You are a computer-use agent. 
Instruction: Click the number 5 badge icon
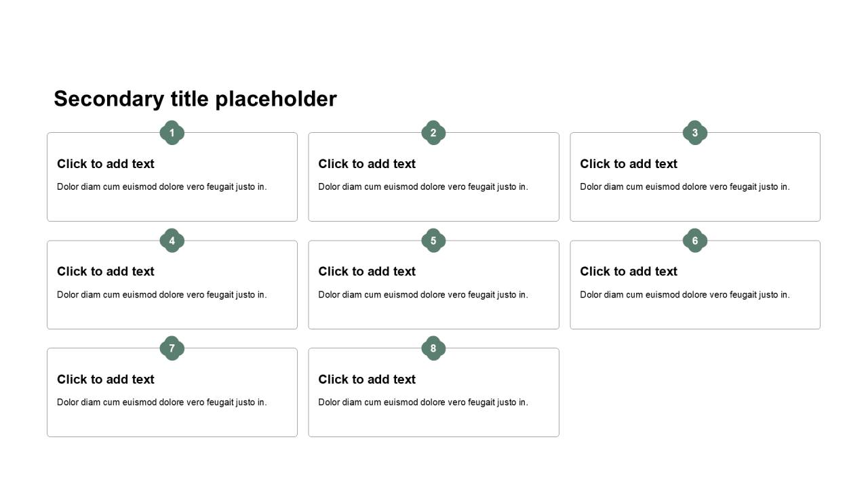click(x=433, y=241)
